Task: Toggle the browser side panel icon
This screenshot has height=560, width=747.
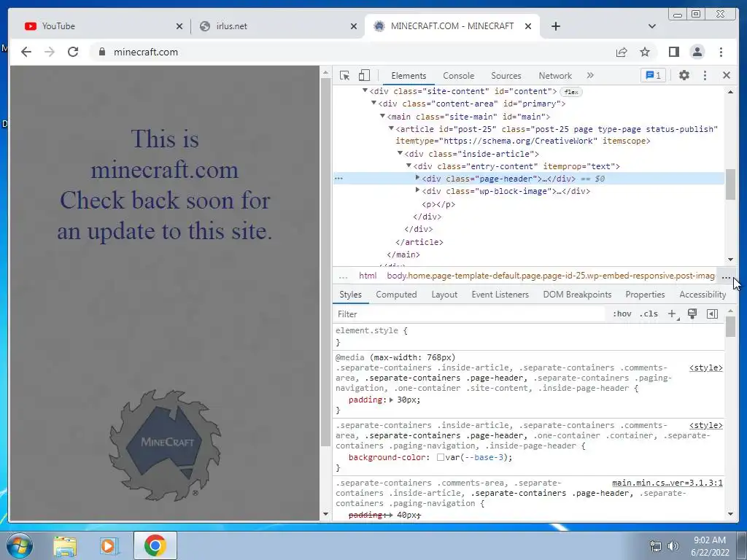Action: [x=673, y=52]
